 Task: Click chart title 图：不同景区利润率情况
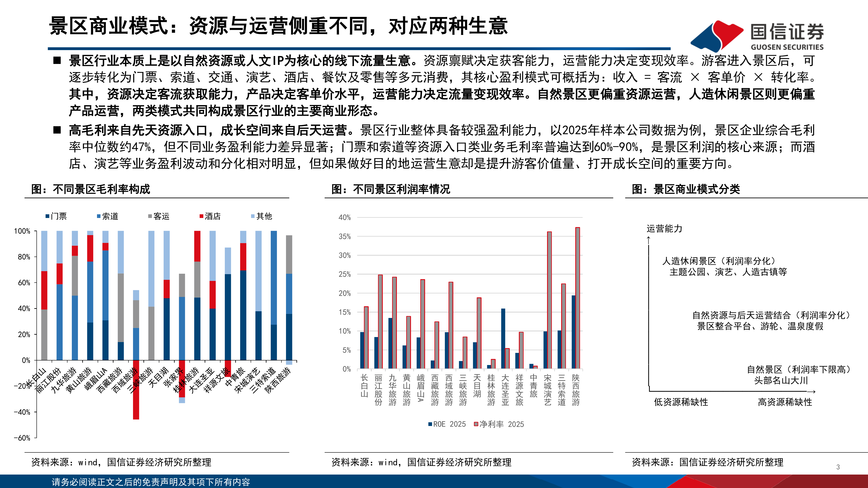pyautogui.click(x=391, y=189)
